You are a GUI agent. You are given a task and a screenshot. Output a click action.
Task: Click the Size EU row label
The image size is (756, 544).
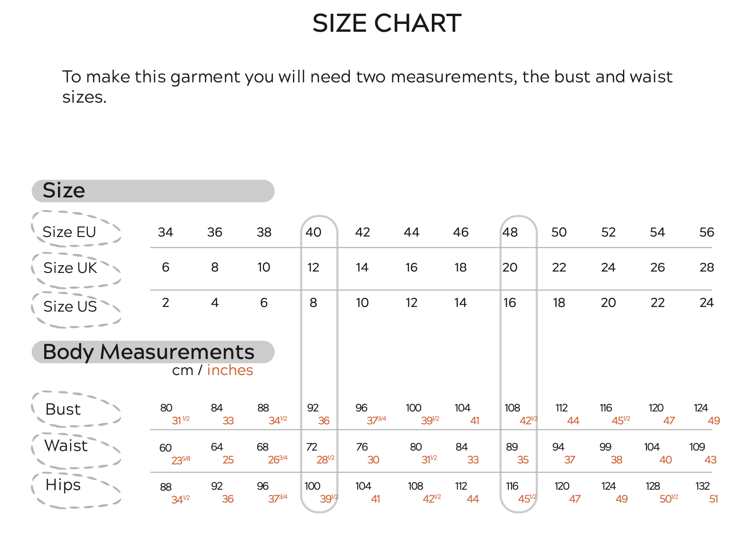click(x=70, y=232)
